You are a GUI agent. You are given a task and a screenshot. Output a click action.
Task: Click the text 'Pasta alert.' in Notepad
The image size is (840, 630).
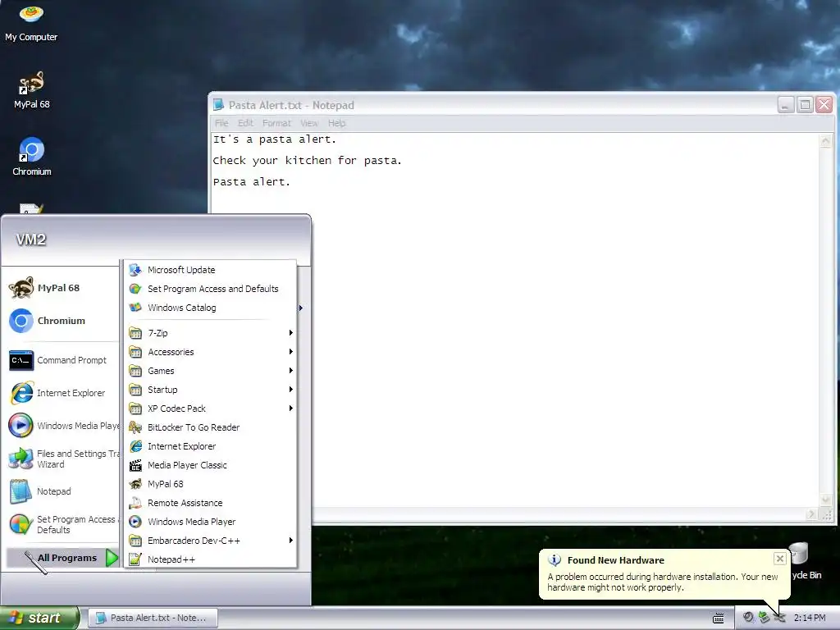coord(251,182)
